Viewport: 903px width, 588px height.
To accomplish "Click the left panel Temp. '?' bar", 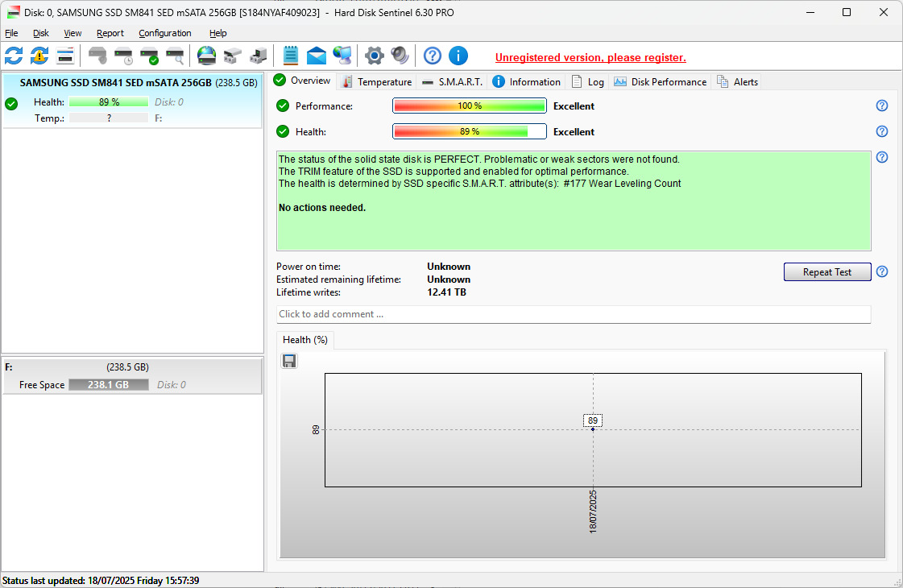I will coord(108,118).
